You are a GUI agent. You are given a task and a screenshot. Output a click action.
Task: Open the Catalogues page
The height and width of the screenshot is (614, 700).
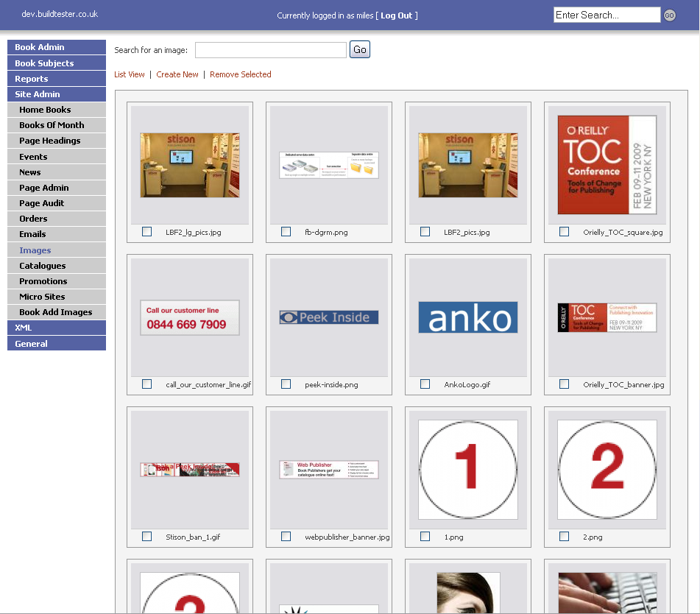pyautogui.click(x=57, y=265)
